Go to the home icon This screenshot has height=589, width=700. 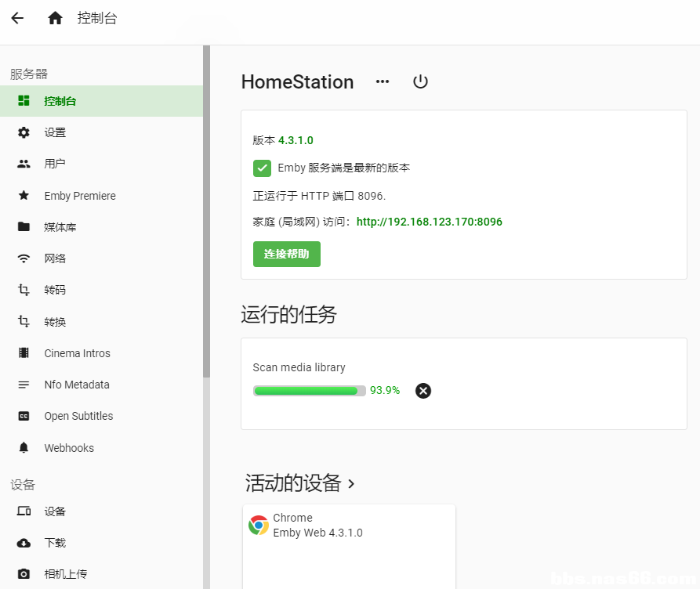(55, 18)
